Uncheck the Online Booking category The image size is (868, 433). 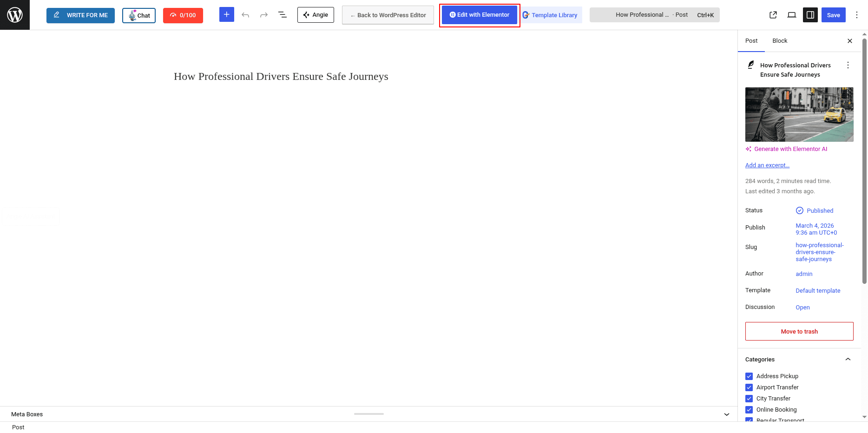coord(749,410)
